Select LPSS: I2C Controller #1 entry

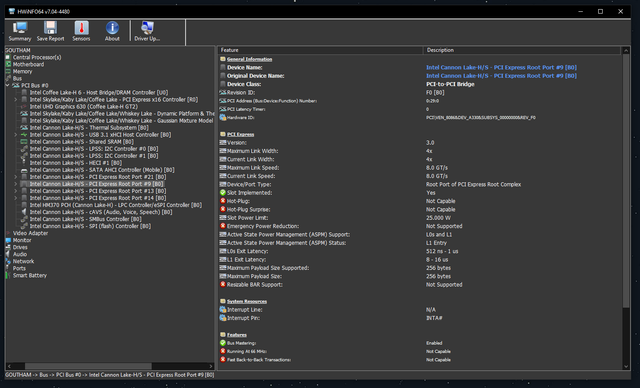(x=93, y=156)
